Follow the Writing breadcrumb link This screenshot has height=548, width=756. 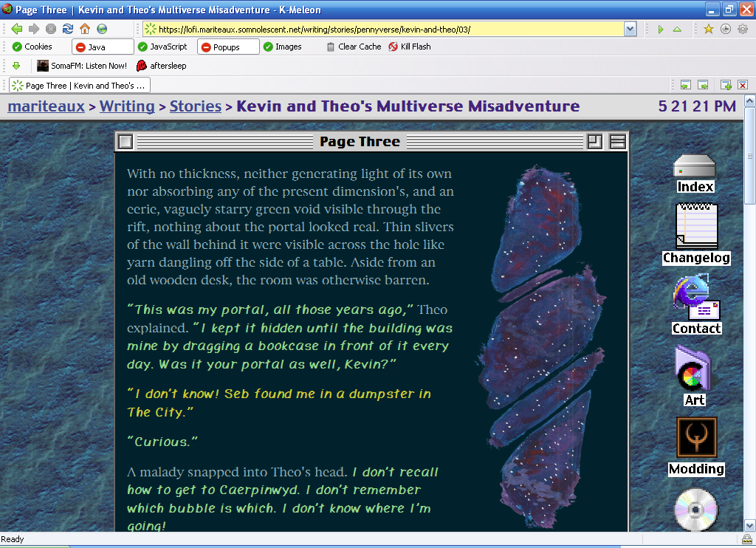click(x=127, y=106)
